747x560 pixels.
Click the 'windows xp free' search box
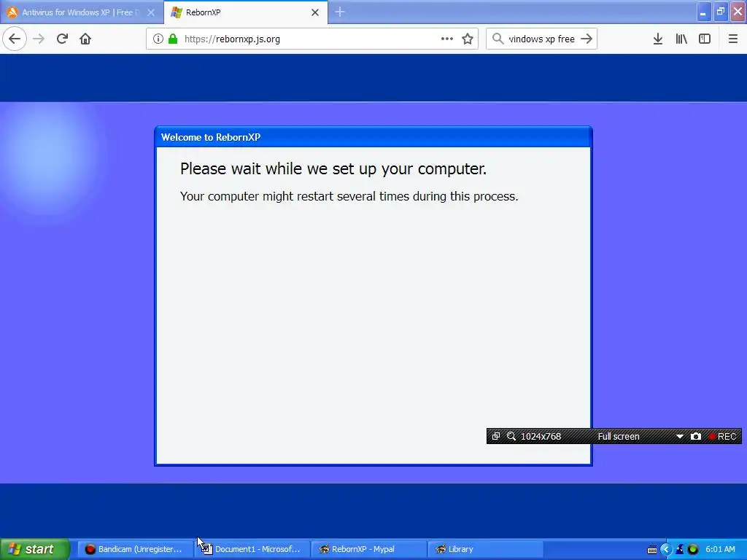click(x=541, y=39)
